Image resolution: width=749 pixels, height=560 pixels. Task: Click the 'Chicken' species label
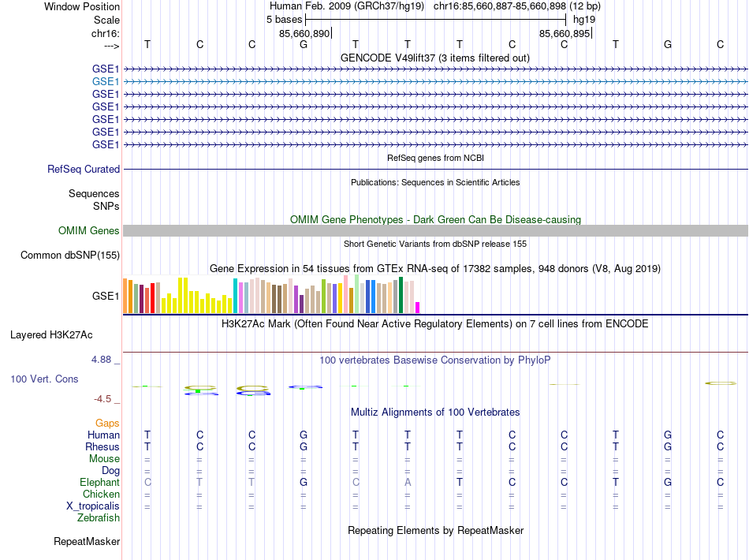pos(101,494)
